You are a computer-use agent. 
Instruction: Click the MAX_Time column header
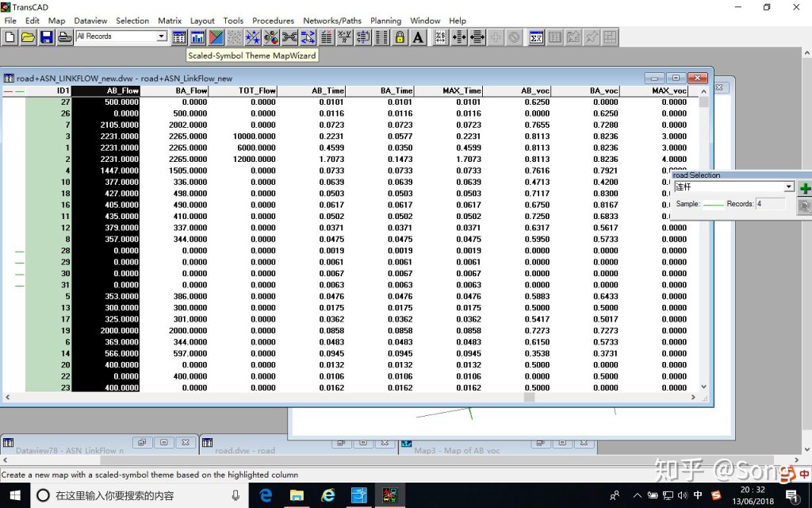(x=448, y=90)
